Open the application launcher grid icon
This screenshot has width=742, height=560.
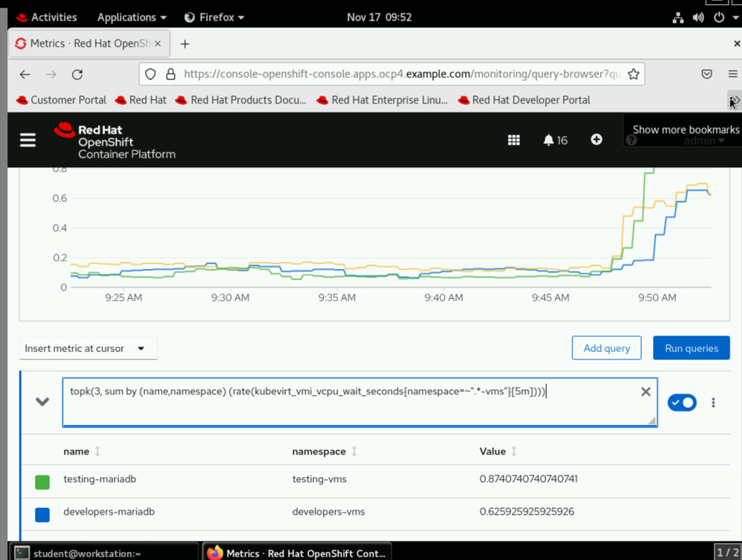(513, 140)
